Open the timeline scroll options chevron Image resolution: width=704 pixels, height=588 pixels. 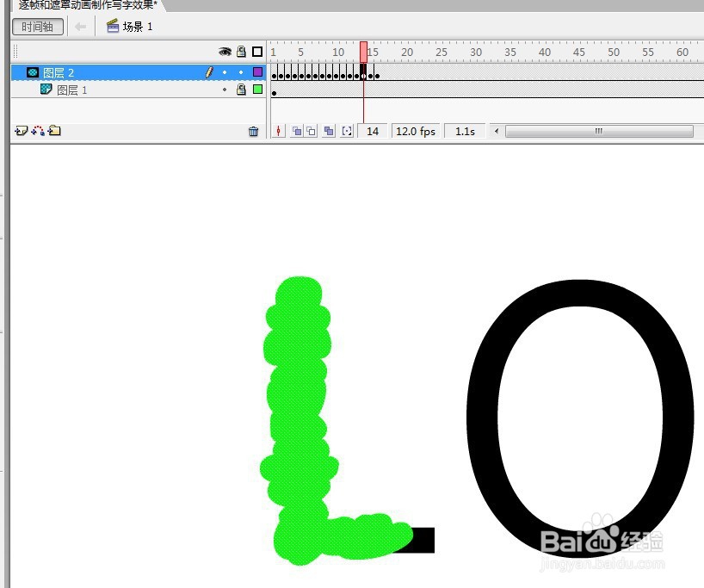pos(497,131)
